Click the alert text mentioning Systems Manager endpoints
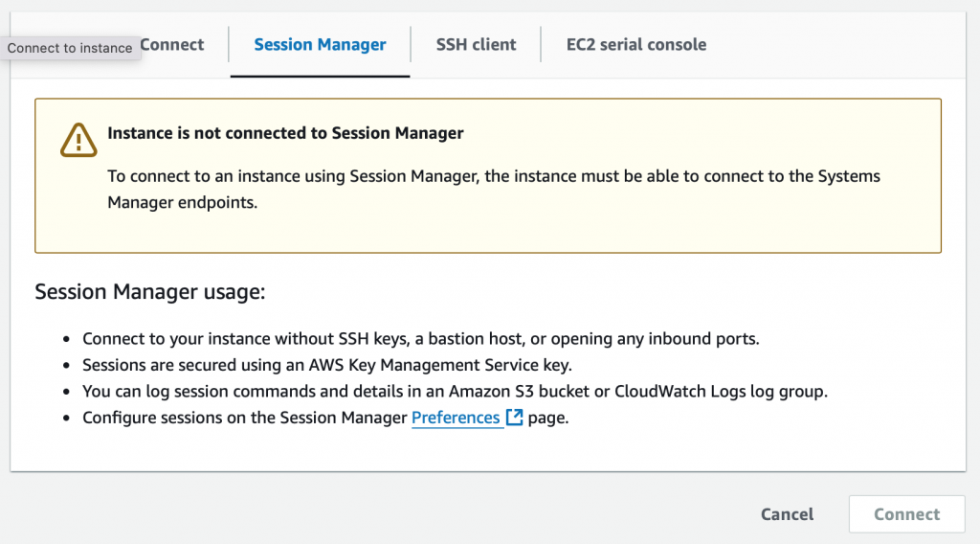Screen dimensions: 980x544 coord(494,189)
